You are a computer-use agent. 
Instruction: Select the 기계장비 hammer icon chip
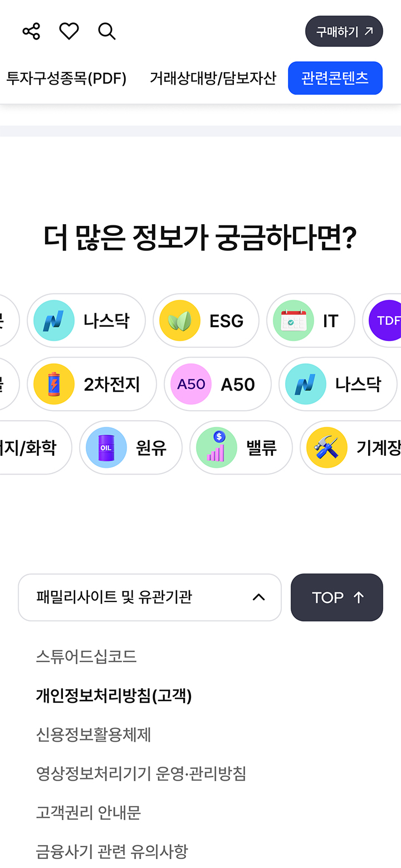[351, 447]
